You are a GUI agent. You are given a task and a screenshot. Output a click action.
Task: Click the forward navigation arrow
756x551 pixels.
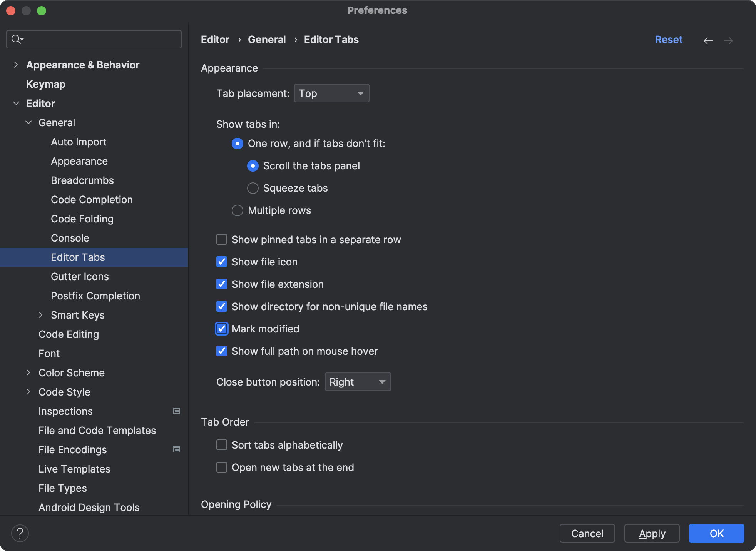(728, 40)
